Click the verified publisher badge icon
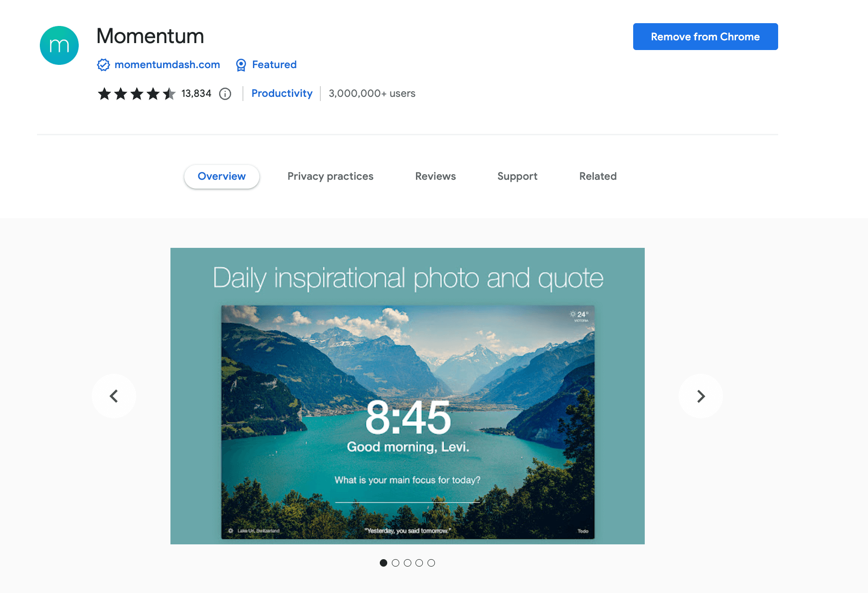868x593 pixels. click(x=103, y=65)
